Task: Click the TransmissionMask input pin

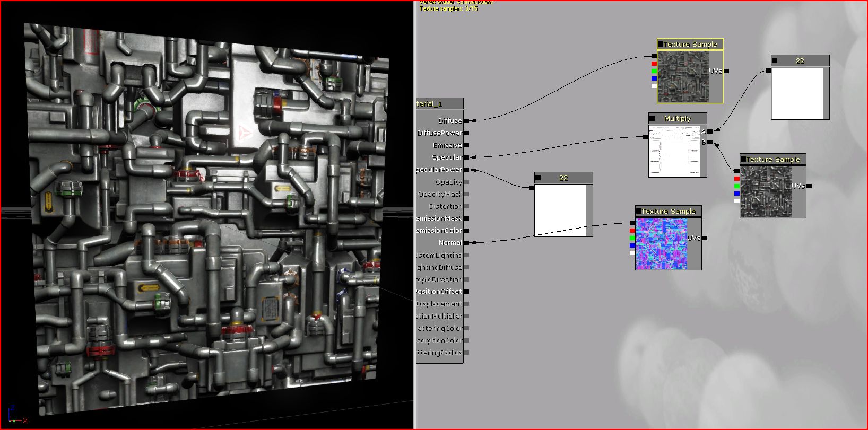Action: pos(466,218)
